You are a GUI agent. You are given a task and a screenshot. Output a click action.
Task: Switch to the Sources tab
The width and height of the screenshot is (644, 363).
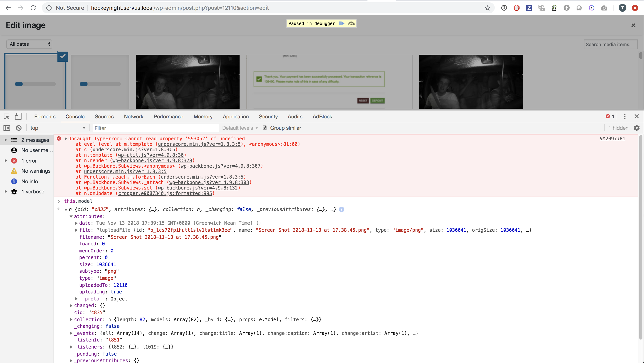coord(104,116)
